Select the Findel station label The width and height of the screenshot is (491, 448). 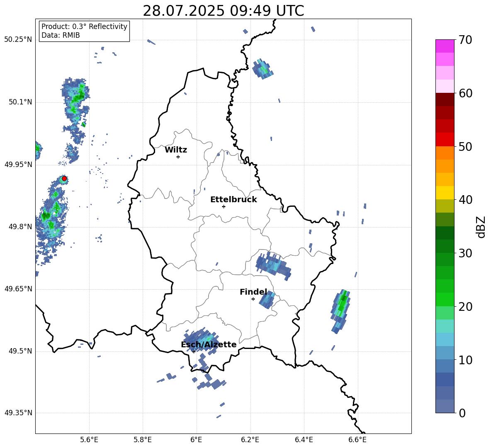coord(253,292)
